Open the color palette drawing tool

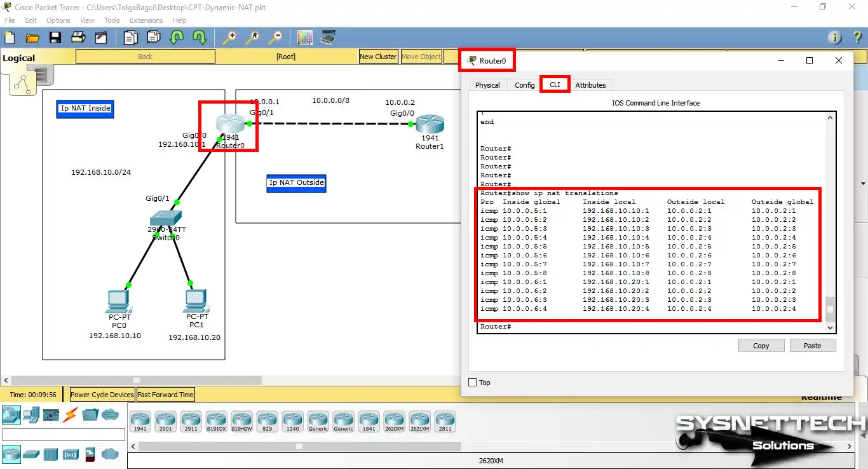(304, 37)
